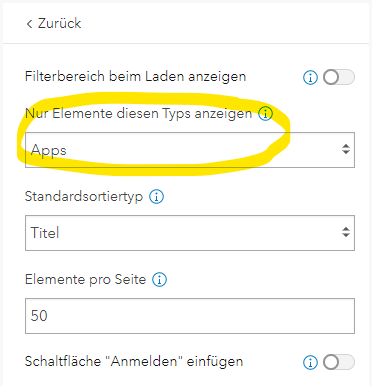This screenshot has height=386, width=372.
Task: Show info for Nur Elemente diesen Typs anzeigen
Action: [266, 114]
